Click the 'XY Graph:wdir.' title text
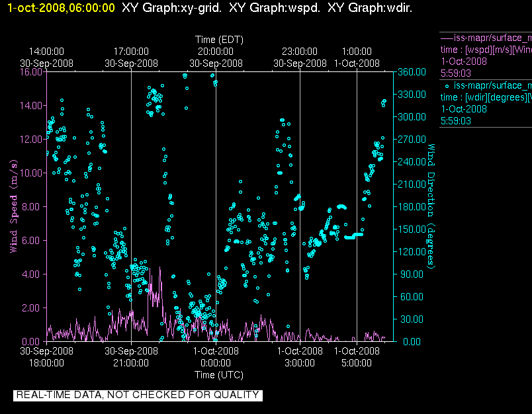Screen dimensions: 532x414 [x=370, y=8]
